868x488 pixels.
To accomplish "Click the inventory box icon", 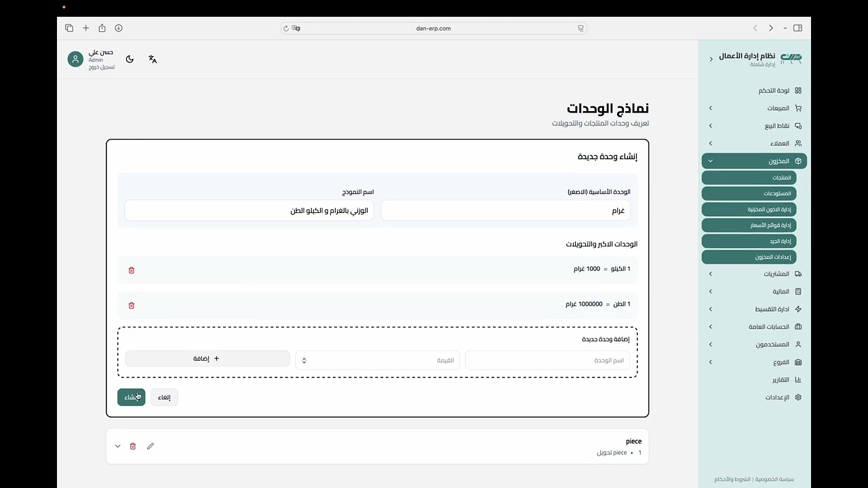I will [x=798, y=161].
